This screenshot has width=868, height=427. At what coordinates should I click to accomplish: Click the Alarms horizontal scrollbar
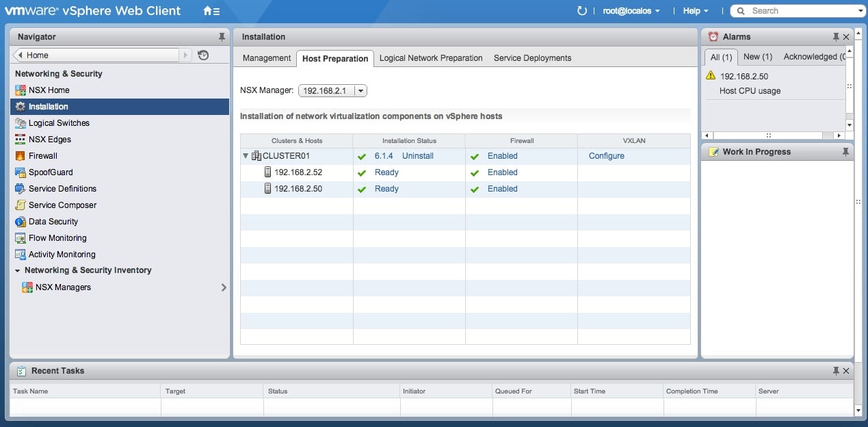point(769,135)
